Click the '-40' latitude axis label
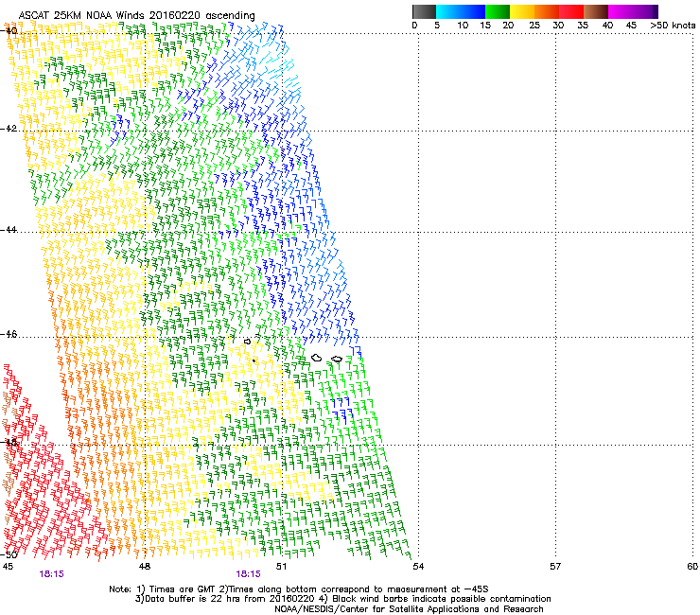The image size is (700, 615). tap(9, 30)
